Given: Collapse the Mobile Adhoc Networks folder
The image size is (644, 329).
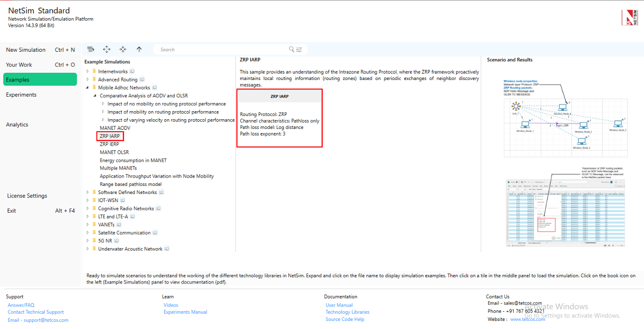Looking at the screenshot, I should point(88,88).
